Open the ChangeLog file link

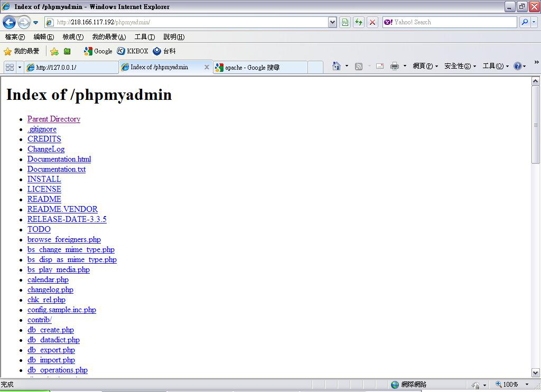46,149
